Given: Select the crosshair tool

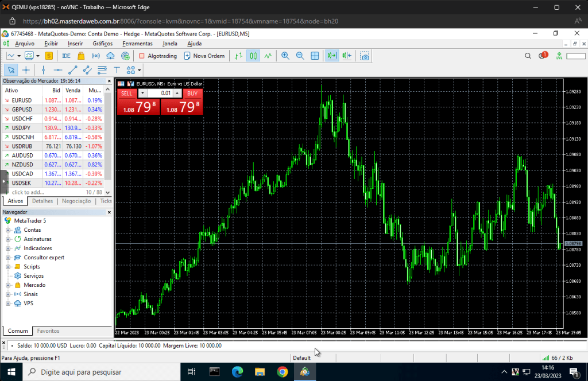Looking at the screenshot, I should [26, 70].
